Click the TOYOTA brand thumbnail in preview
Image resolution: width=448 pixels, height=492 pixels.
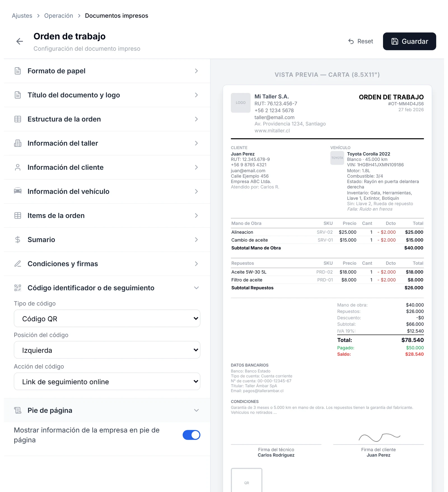coord(337,158)
